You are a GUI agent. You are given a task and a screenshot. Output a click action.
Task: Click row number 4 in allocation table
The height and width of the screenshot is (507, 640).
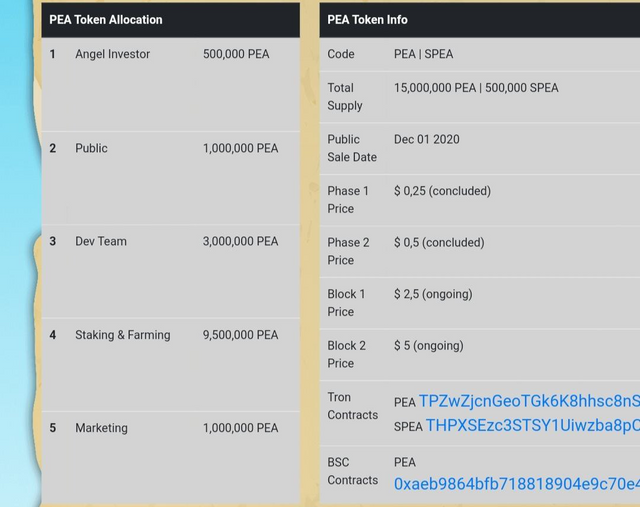(x=53, y=335)
